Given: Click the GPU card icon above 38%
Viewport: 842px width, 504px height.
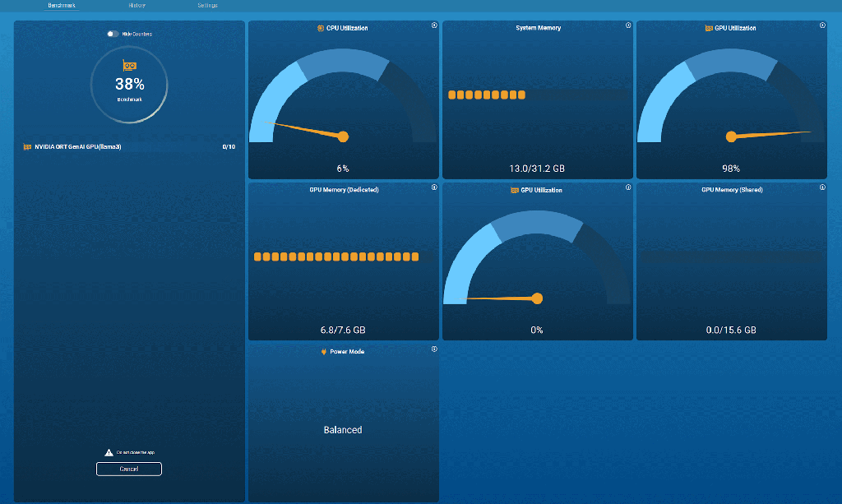Looking at the screenshot, I should pyautogui.click(x=129, y=66).
